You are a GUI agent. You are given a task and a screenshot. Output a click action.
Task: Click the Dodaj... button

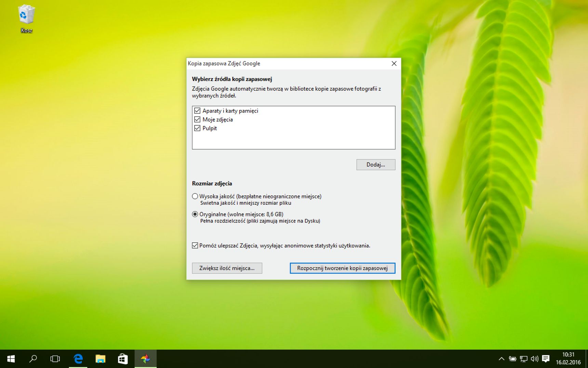(x=376, y=165)
